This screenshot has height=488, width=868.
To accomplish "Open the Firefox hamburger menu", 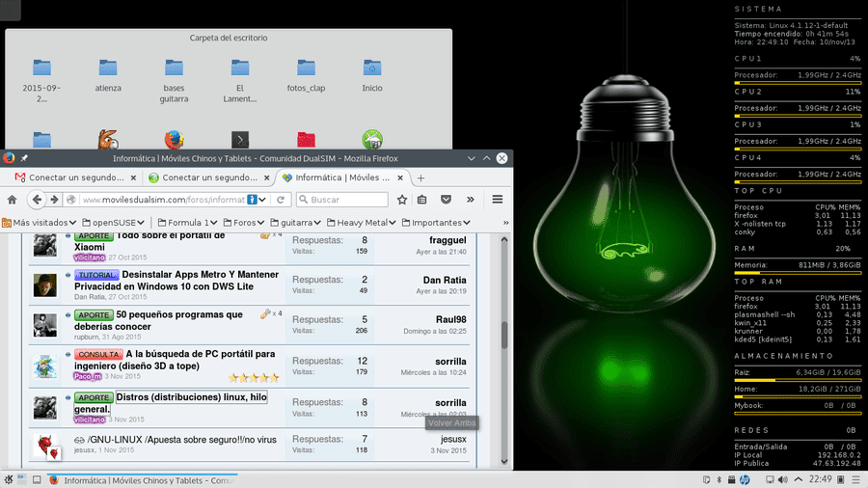I will [x=497, y=200].
